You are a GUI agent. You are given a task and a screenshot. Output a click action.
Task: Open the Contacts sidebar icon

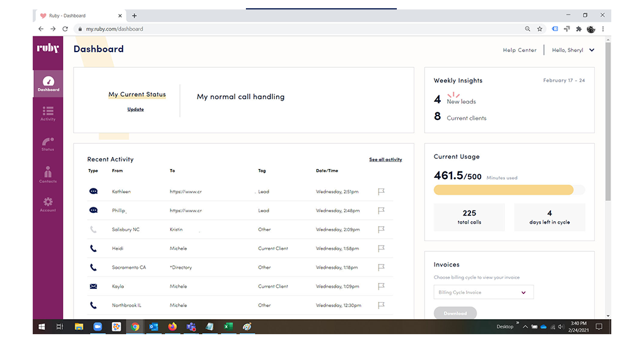coord(48,175)
